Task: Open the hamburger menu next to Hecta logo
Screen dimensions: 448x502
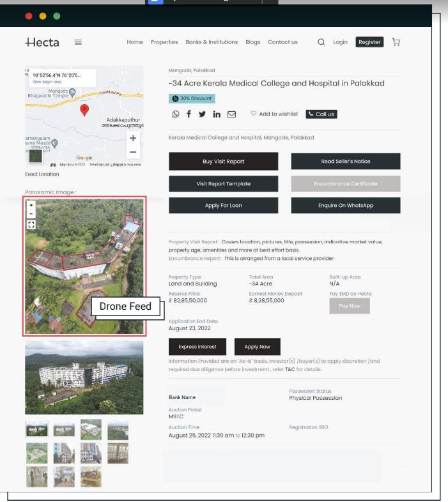Action: click(x=78, y=42)
